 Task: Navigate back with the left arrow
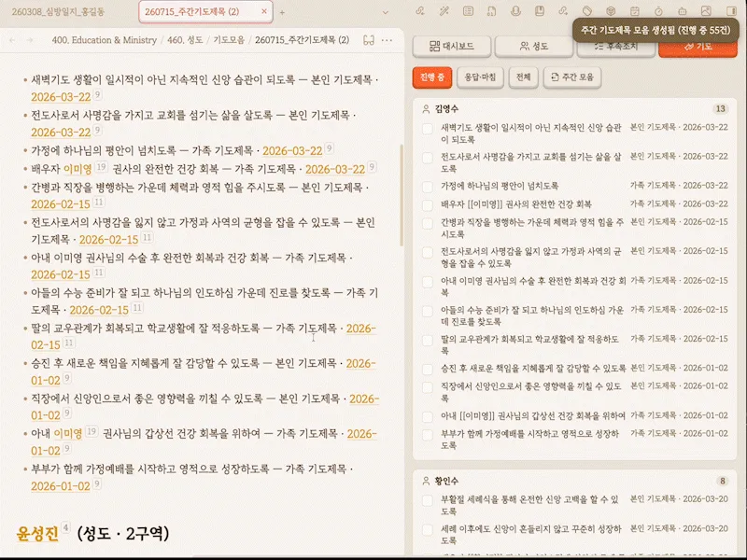click(12, 40)
